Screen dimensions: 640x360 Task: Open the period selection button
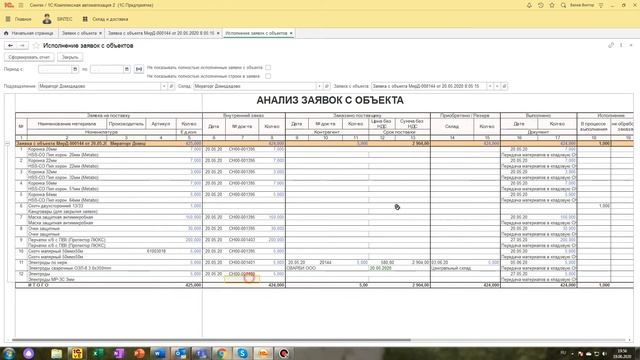pyautogui.click(x=139, y=69)
